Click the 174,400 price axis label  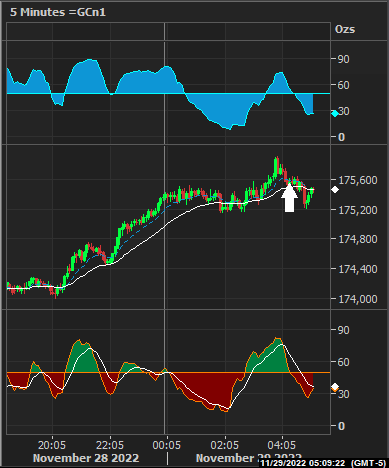point(358,269)
